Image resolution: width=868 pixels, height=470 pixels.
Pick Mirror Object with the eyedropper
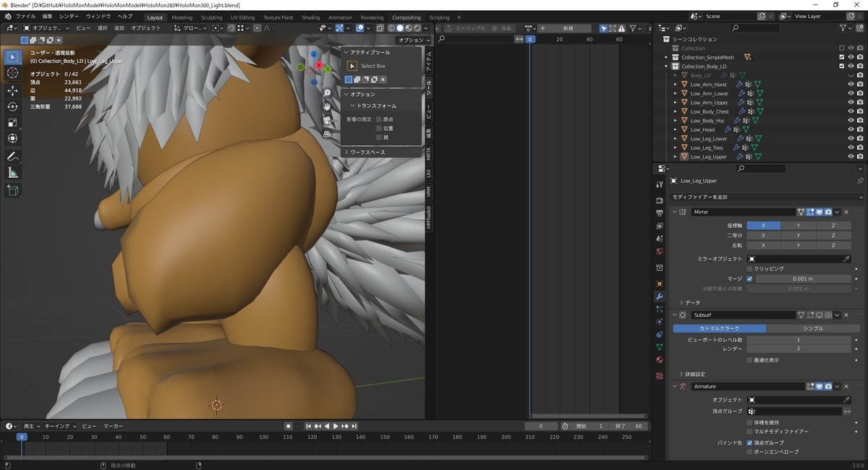[847, 259]
